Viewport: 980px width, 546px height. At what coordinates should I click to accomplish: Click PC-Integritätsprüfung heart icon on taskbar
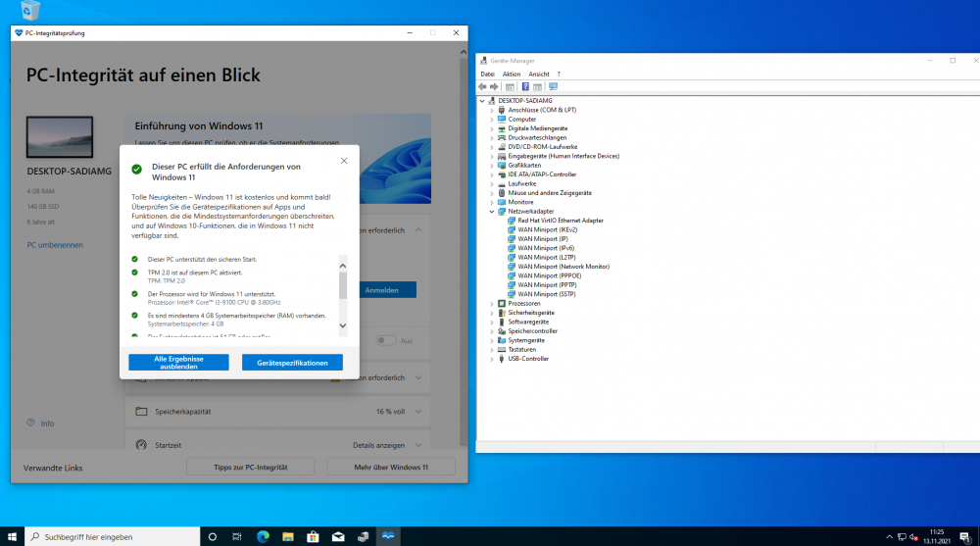388,536
